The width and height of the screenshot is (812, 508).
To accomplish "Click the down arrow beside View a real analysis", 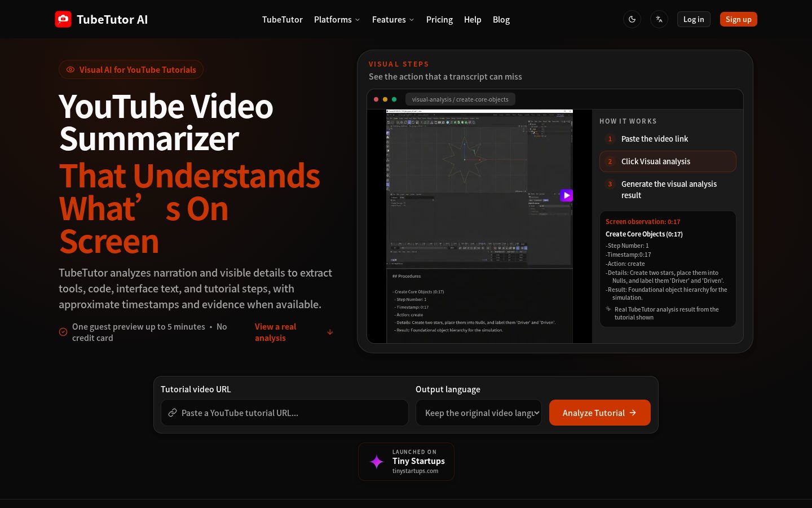I will click(x=330, y=332).
